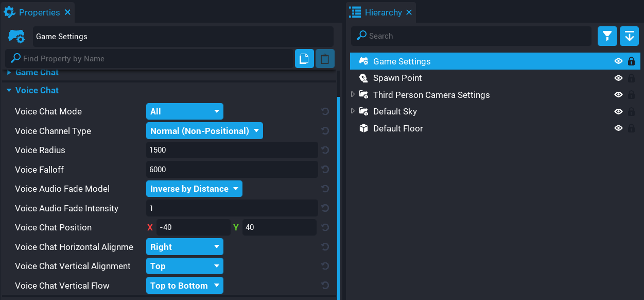Click the lock icon for Spawn Point
This screenshot has width=644, height=300.
pyautogui.click(x=631, y=78)
